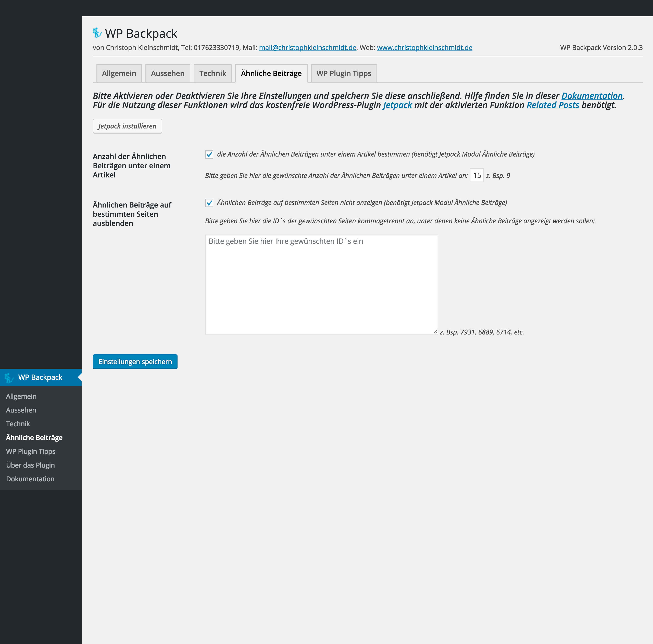This screenshot has width=653, height=644.
Task: Open Dokumentation in the sidebar submenu
Action: [x=30, y=479]
